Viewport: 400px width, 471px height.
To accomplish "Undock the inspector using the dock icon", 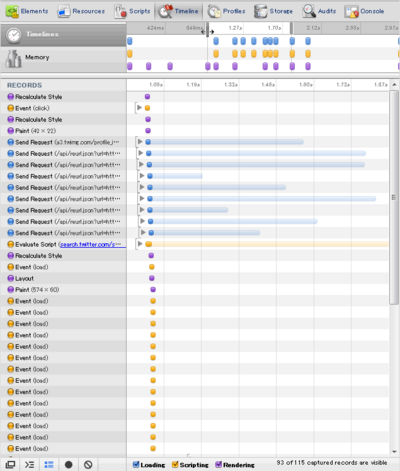I will (x=10, y=464).
